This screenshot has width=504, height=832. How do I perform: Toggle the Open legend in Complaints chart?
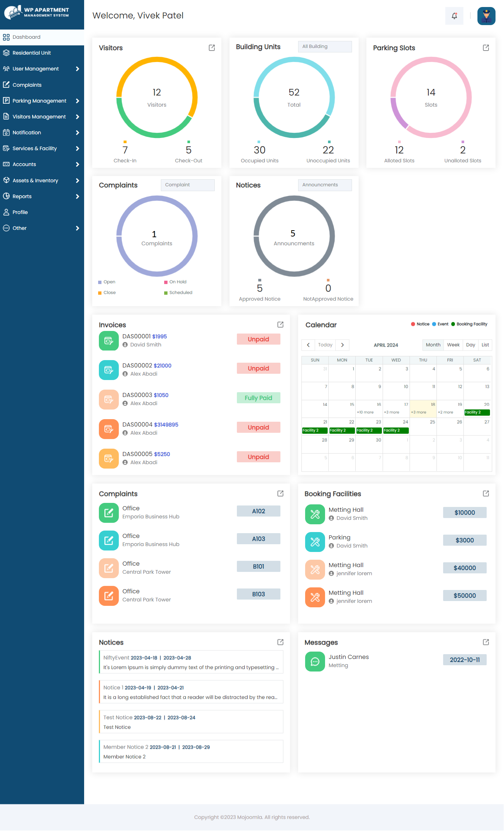click(x=107, y=282)
